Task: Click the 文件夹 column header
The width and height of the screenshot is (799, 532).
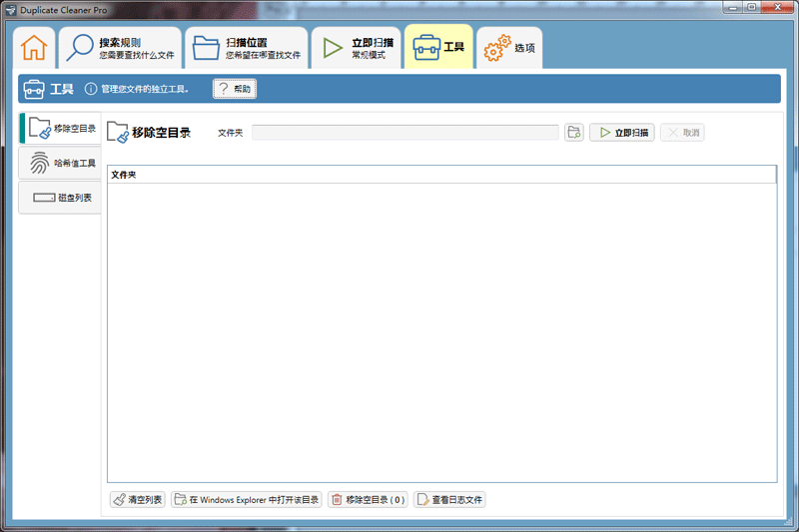Action: [441, 175]
